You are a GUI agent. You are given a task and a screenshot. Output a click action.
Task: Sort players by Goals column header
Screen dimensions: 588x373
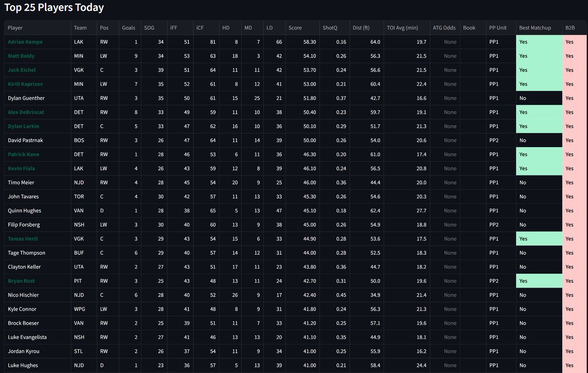point(128,27)
